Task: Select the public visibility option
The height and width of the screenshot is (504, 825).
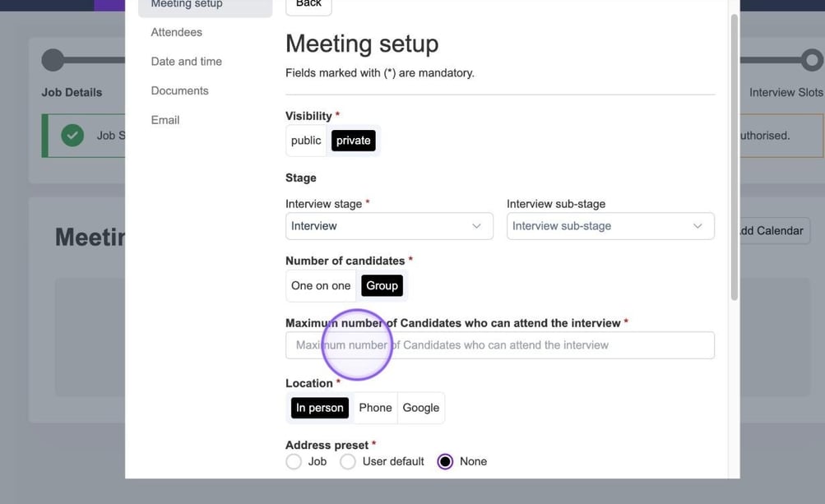Action: coord(306,141)
